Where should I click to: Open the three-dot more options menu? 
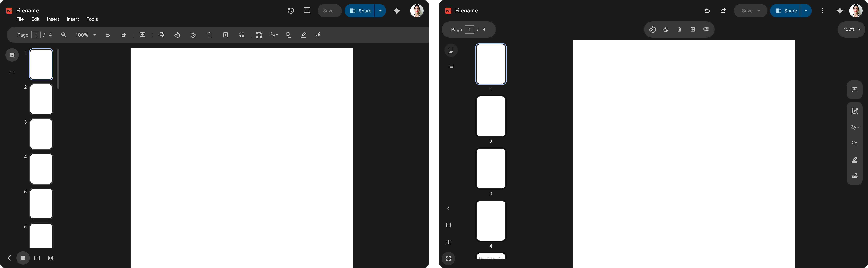[x=822, y=11]
